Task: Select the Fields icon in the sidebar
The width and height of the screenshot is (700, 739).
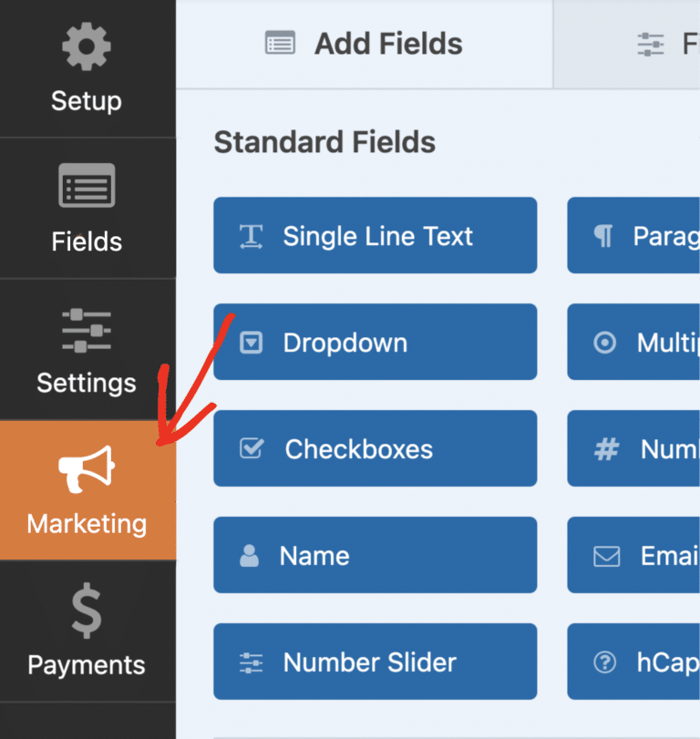Action: (x=87, y=186)
